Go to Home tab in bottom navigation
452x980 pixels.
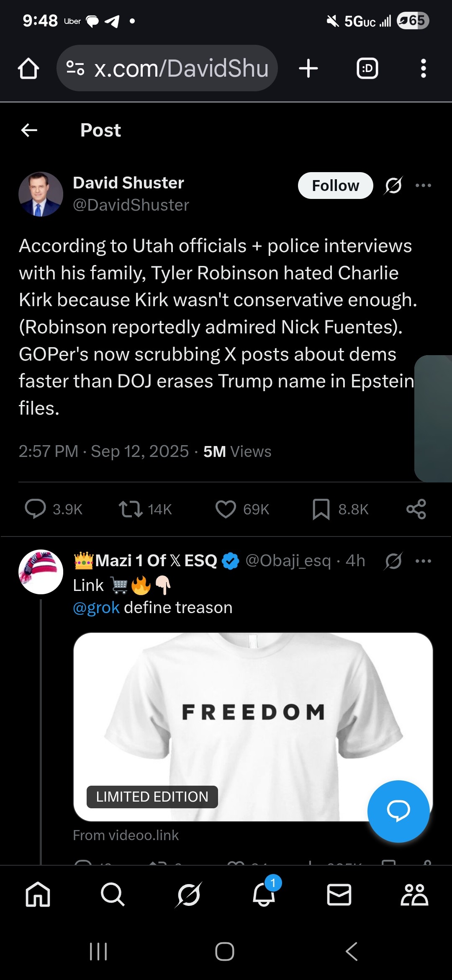[x=38, y=895]
